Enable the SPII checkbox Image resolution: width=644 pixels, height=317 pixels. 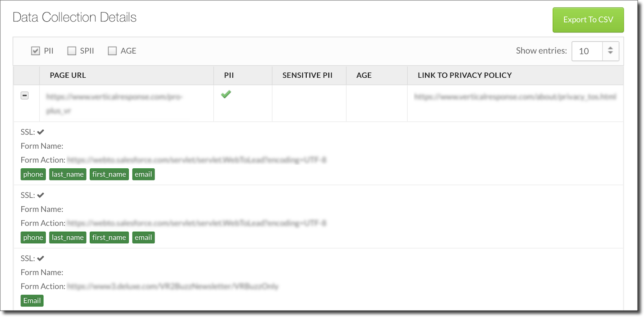72,50
